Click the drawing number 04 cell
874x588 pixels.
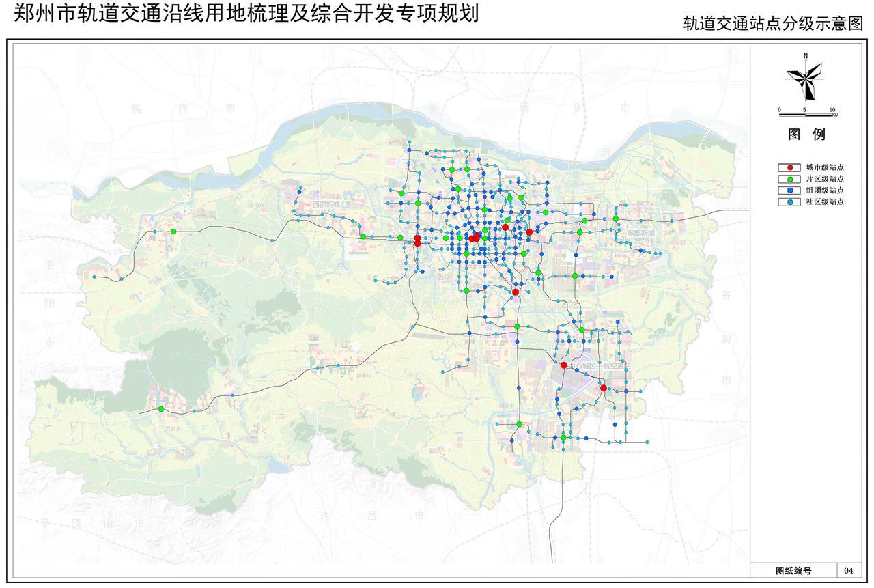(848, 570)
